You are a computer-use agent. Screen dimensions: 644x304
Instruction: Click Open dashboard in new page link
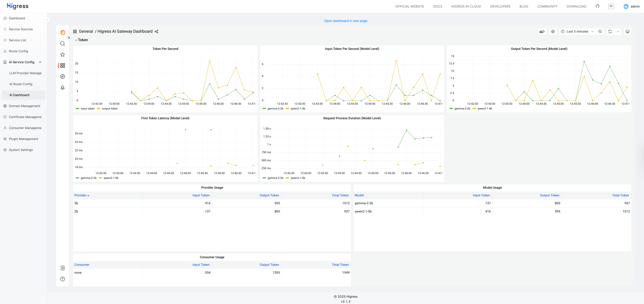pyautogui.click(x=345, y=21)
